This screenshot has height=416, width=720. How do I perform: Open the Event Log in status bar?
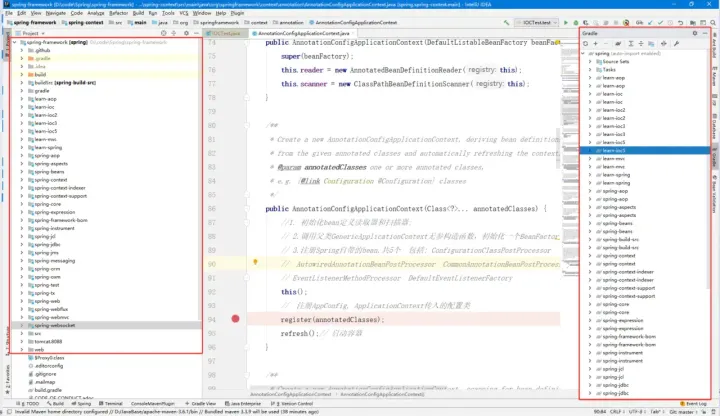click(693, 404)
